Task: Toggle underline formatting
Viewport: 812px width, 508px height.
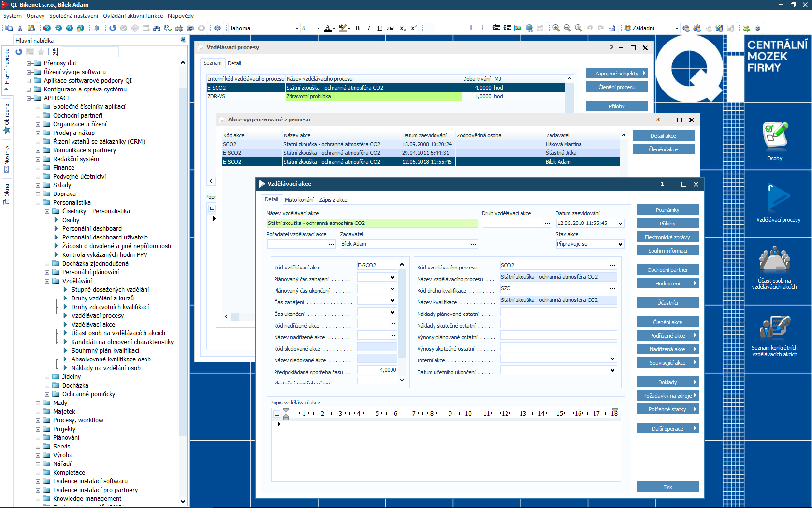Action: (380, 28)
